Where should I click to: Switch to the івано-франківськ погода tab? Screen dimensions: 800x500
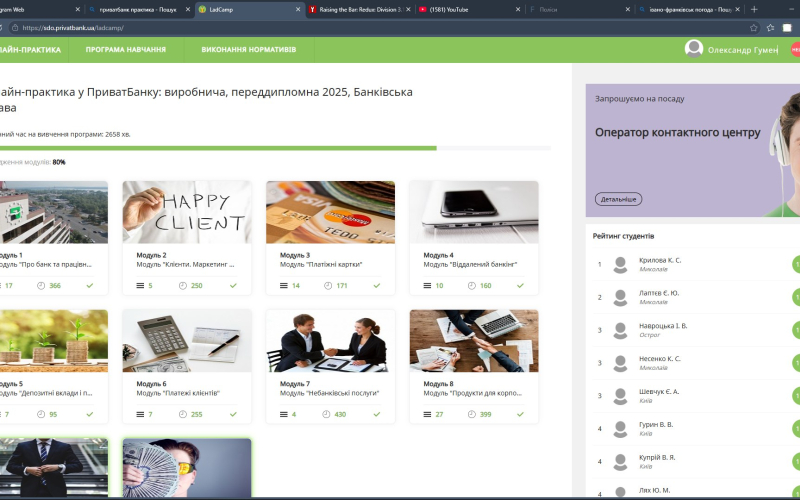click(x=689, y=9)
